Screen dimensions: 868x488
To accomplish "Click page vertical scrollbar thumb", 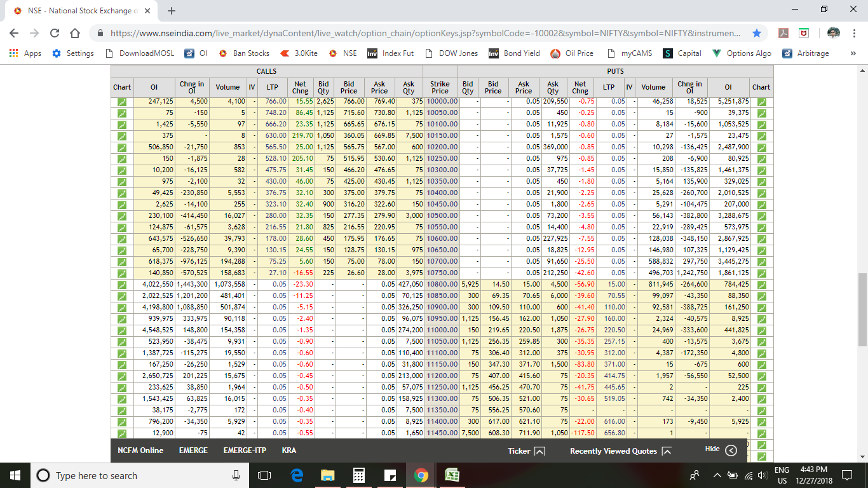I will [862, 309].
